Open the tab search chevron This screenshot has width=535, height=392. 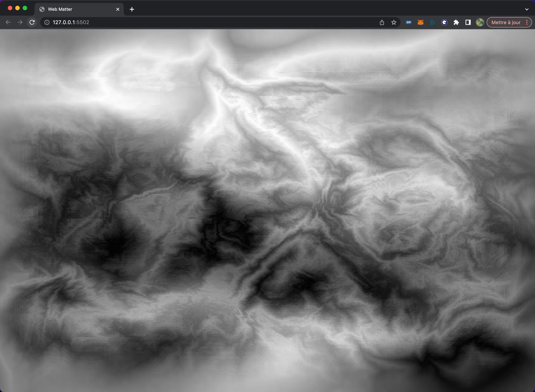527,9
